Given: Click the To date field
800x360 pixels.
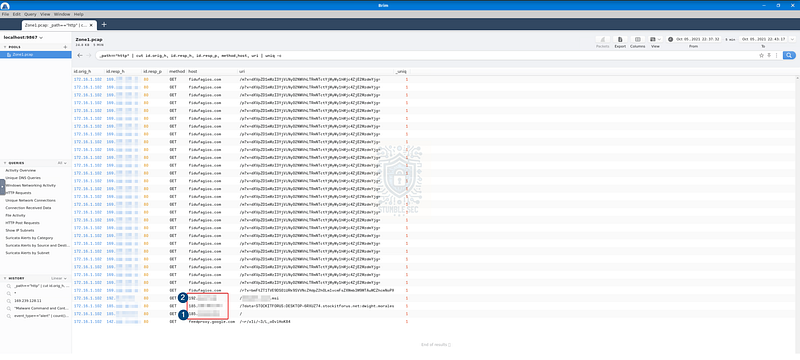Looking at the screenshot, I should 762,39.
